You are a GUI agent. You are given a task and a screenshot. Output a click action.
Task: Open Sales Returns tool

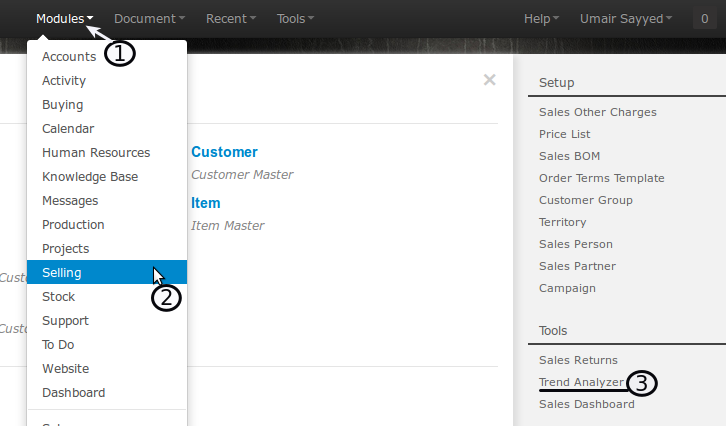pyautogui.click(x=578, y=360)
